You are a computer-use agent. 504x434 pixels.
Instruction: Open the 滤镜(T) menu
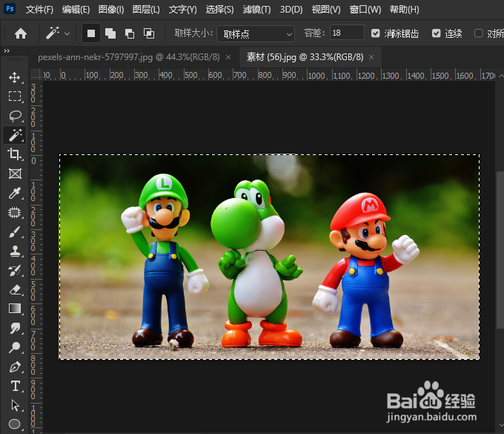[257, 10]
